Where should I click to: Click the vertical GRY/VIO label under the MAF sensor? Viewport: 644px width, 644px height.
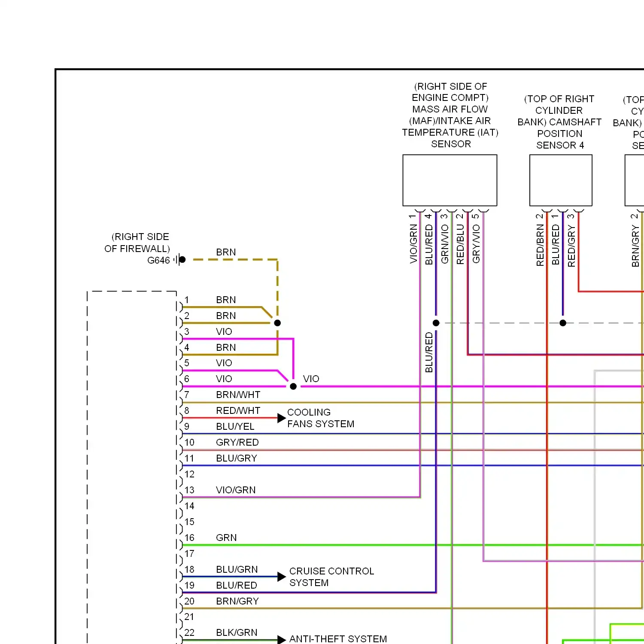(x=476, y=244)
